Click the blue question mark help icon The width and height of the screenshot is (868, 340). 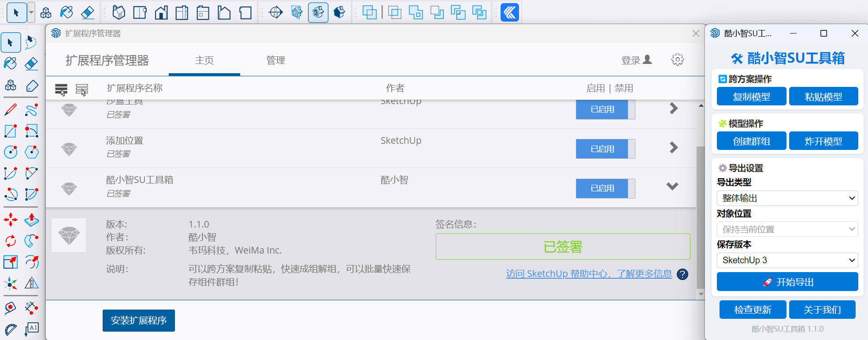(683, 274)
